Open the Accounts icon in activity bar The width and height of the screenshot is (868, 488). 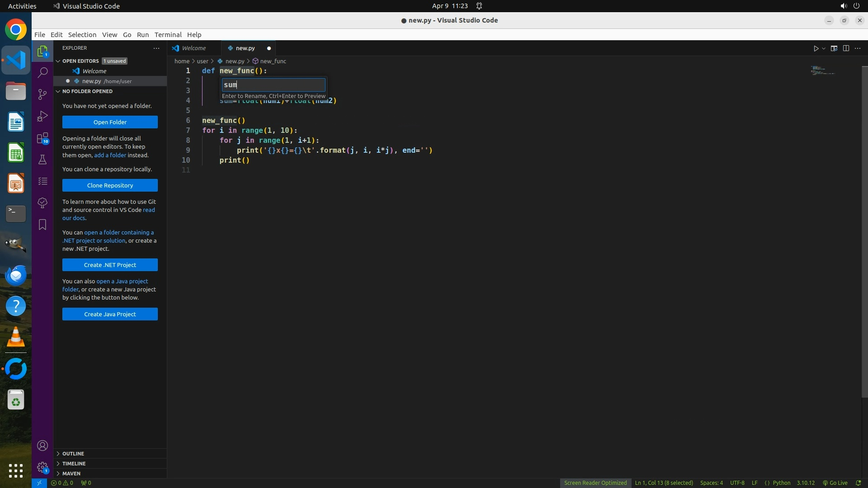click(42, 446)
